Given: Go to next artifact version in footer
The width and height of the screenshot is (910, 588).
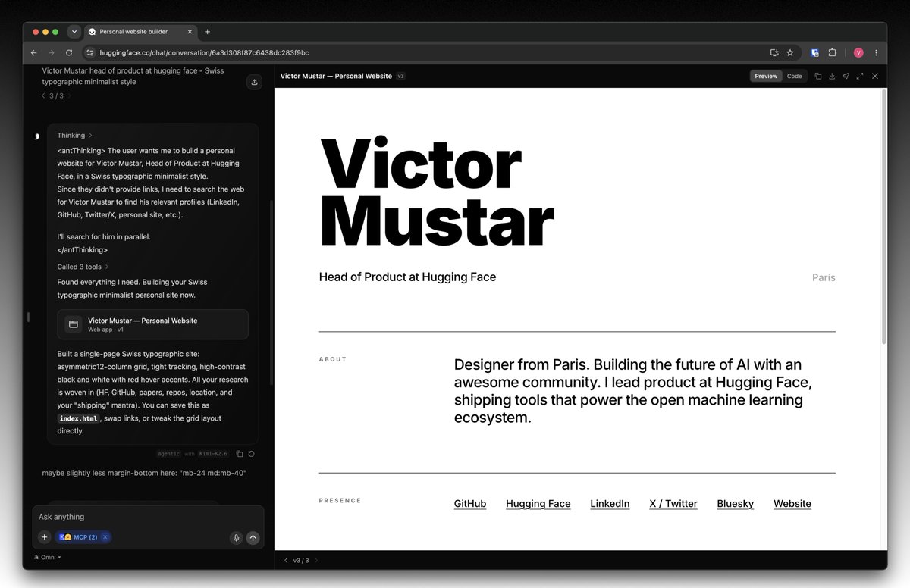Looking at the screenshot, I should [316, 561].
